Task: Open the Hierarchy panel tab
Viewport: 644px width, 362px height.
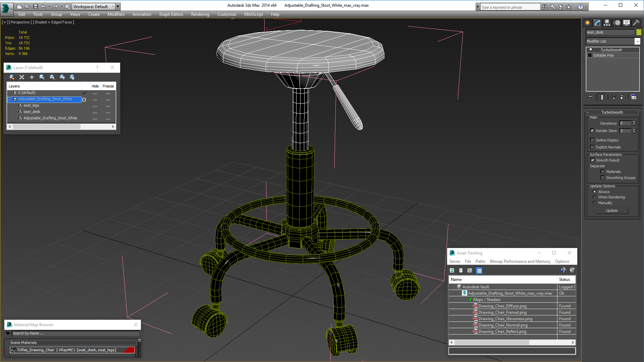Action: [x=607, y=23]
